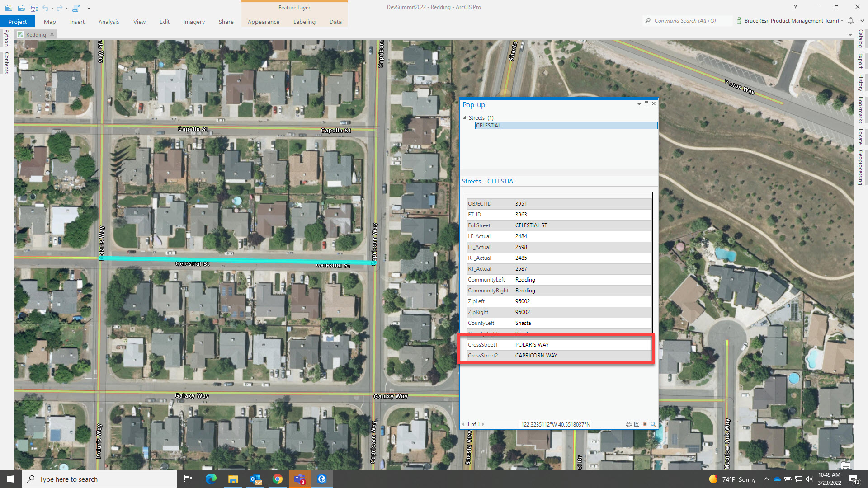Switch to the Labeling ribbon tab
This screenshot has width=868, height=488.
click(304, 22)
